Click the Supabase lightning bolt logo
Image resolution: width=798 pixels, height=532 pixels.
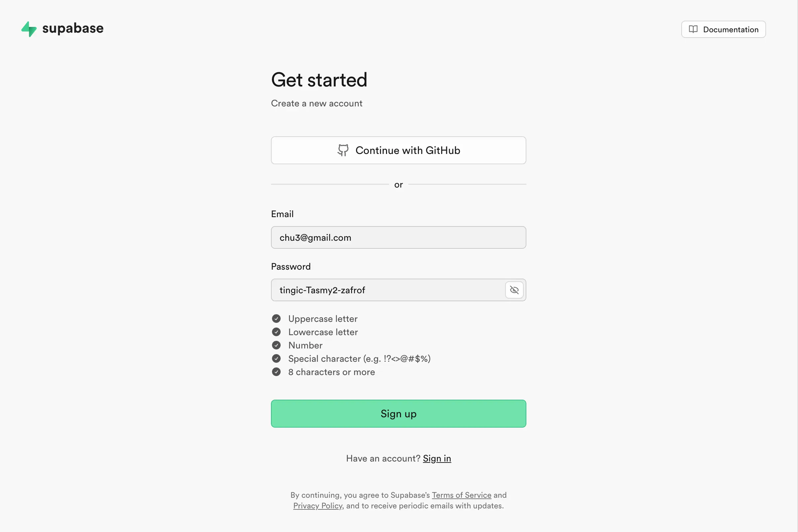pos(29,29)
